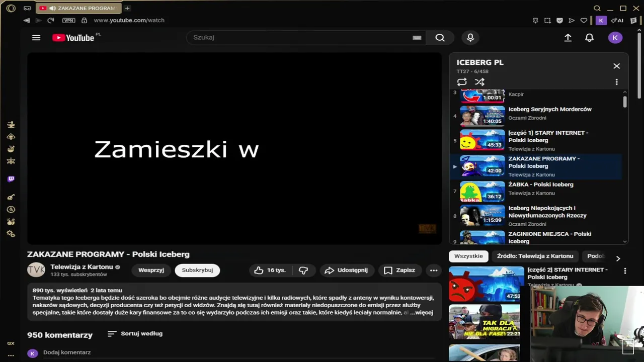Open a new browser tab

coord(127,8)
